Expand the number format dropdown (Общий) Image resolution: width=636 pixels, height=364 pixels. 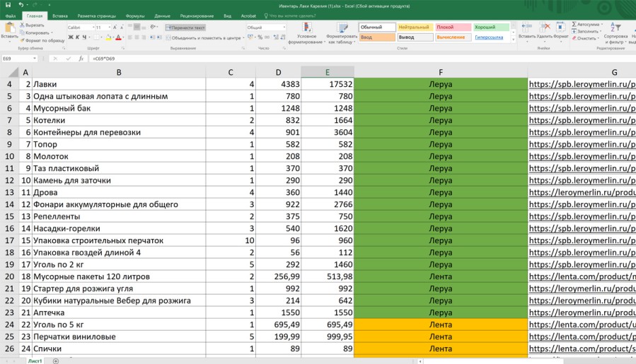[284, 28]
